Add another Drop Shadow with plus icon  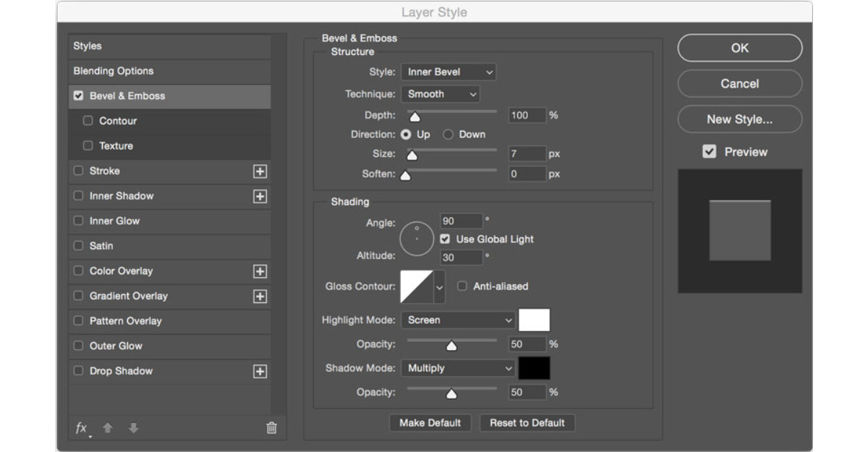[x=260, y=372]
